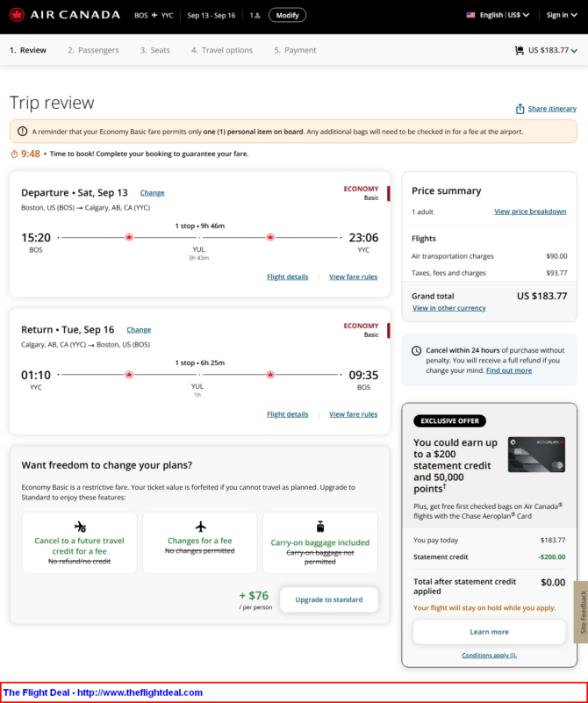The height and width of the screenshot is (703, 588).
Task: Click View in other currency link
Action: (449, 308)
